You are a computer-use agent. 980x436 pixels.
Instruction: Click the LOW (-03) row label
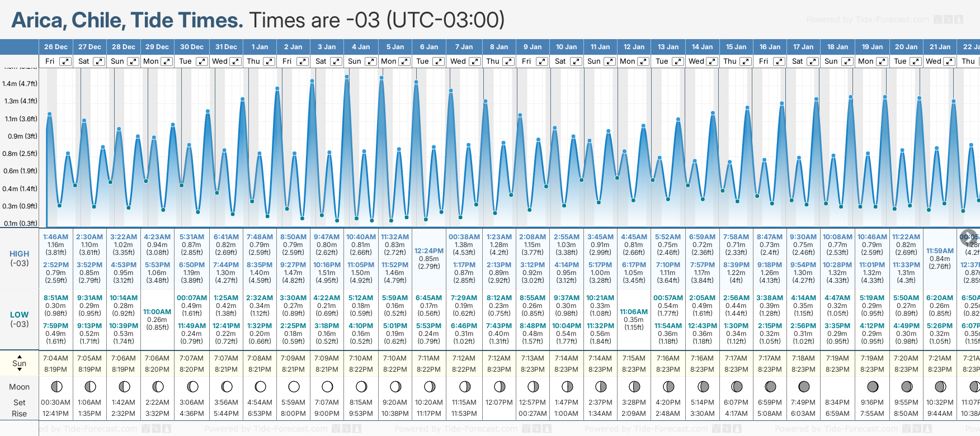click(x=20, y=319)
